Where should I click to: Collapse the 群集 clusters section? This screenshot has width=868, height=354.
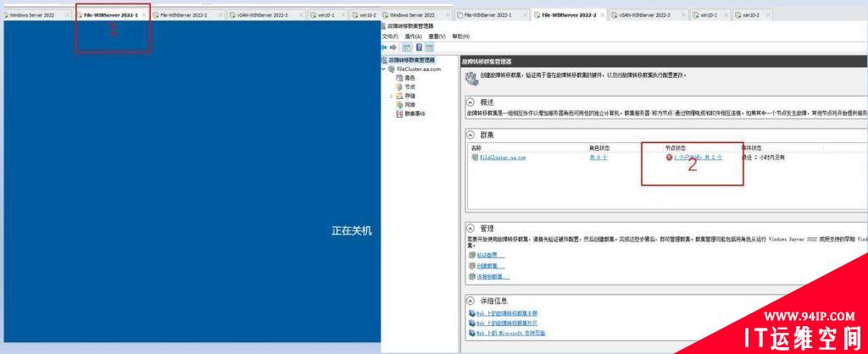(x=470, y=135)
